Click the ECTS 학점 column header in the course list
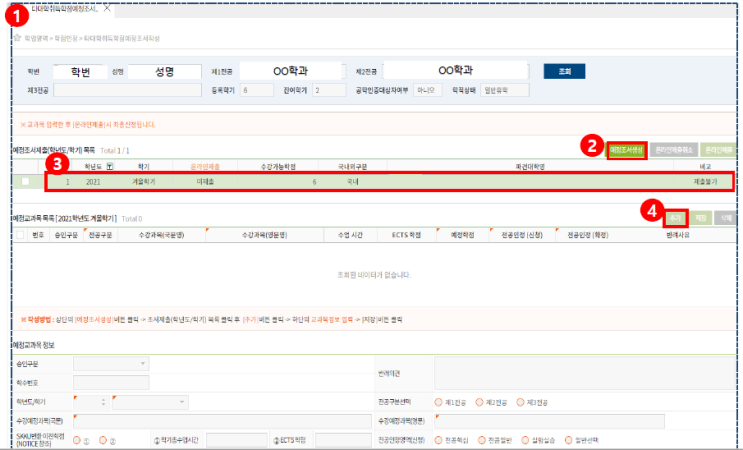The image size is (743, 450). [406, 235]
